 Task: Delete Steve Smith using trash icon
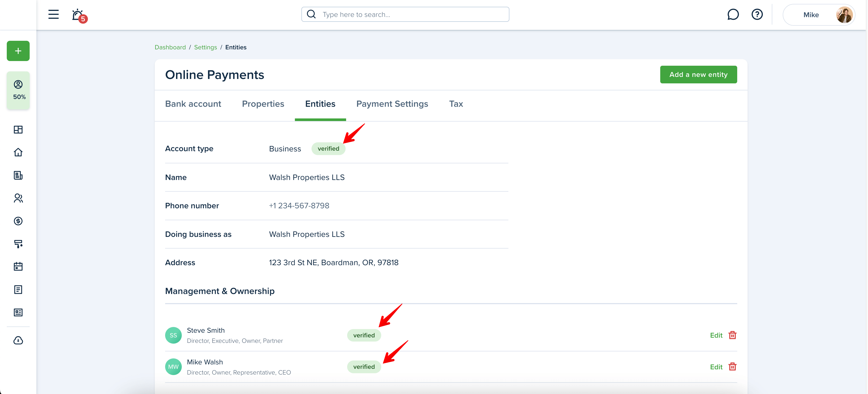732,335
